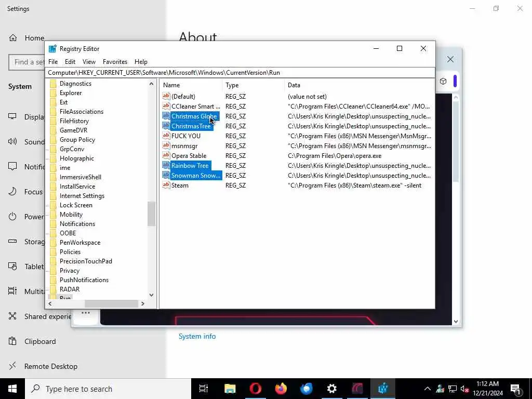Click the Steam value data text
The width and height of the screenshot is (532, 399).
point(354,185)
